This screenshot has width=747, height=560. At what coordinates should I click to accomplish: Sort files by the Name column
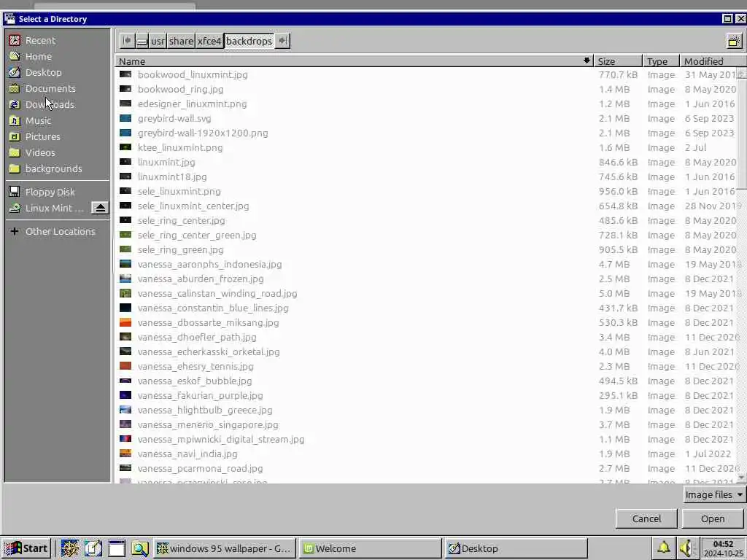click(x=355, y=61)
